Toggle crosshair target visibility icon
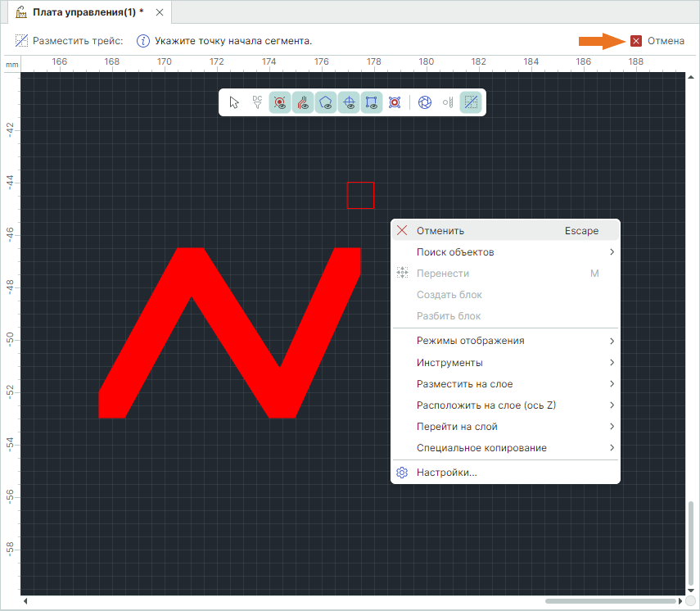Image resolution: width=700 pixels, height=611 pixels. 349,102
